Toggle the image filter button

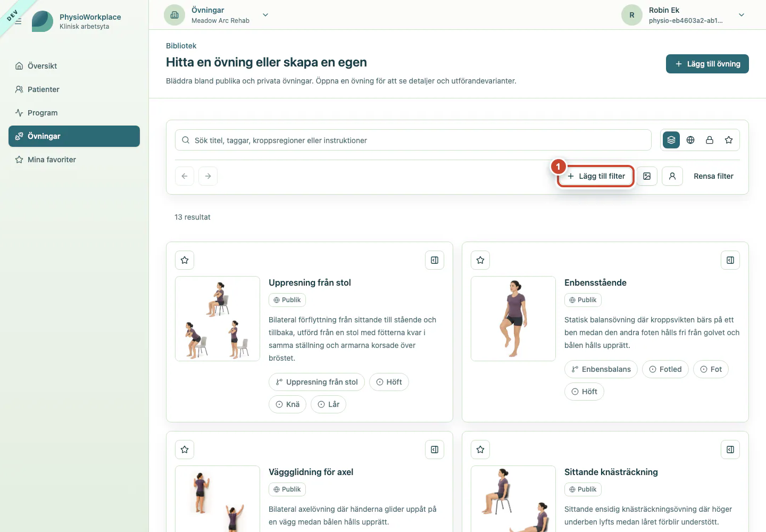click(x=647, y=176)
